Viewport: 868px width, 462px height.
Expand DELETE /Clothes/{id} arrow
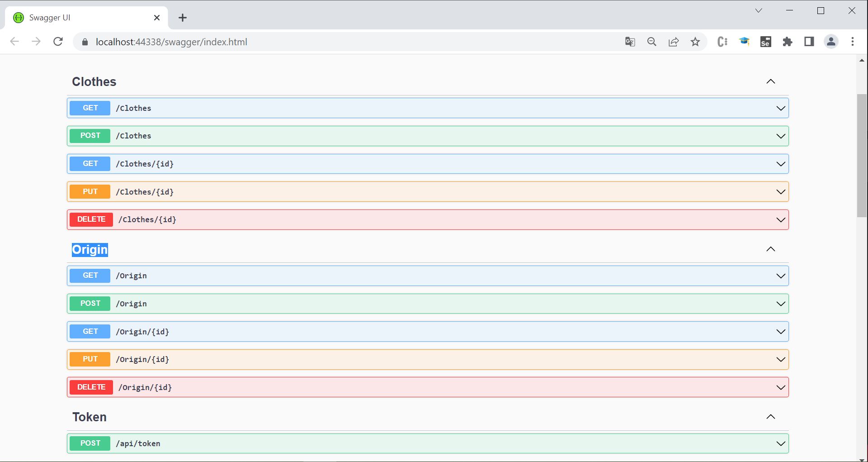coord(781,220)
